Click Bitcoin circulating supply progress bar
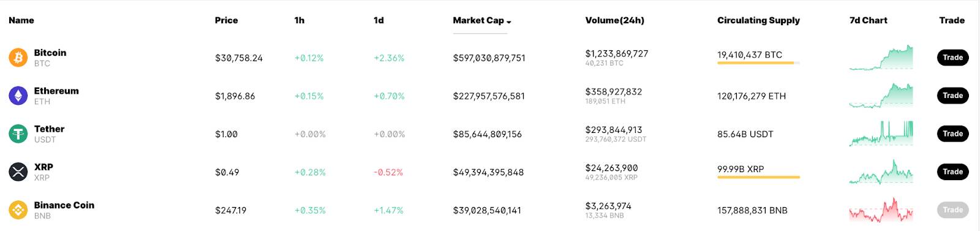This screenshot has width=980, height=231. click(x=758, y=63)
